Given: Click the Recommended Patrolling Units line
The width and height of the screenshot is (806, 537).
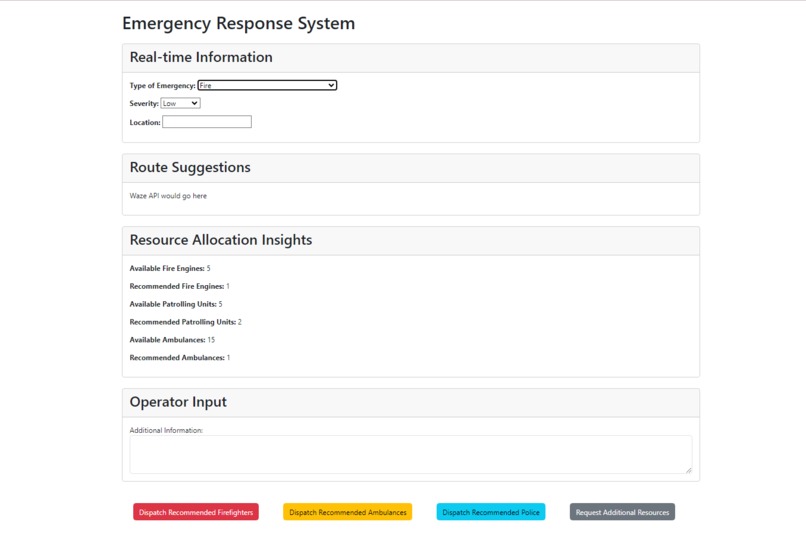Looking at the screenshot, I should (x=186, y=322).
